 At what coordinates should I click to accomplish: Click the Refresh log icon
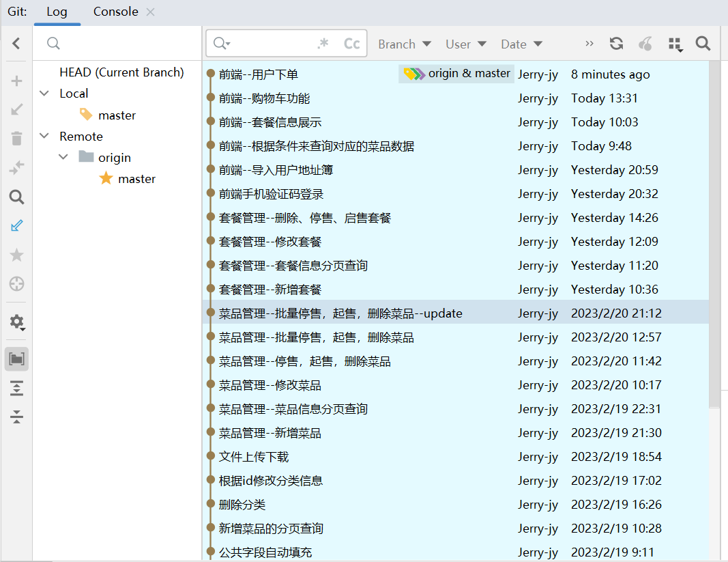point(616,44)
